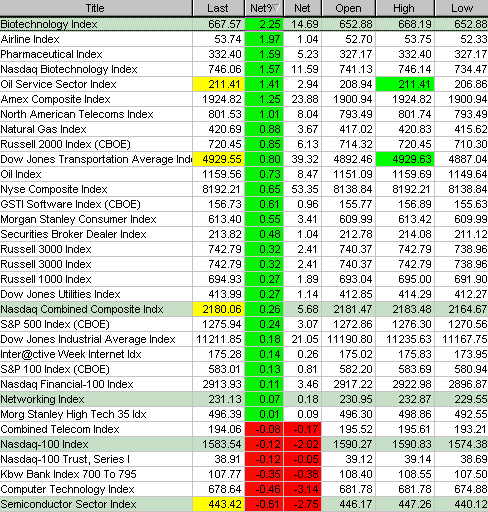Select the Semiconductor Sector Index row

click(x=244, y=504)
